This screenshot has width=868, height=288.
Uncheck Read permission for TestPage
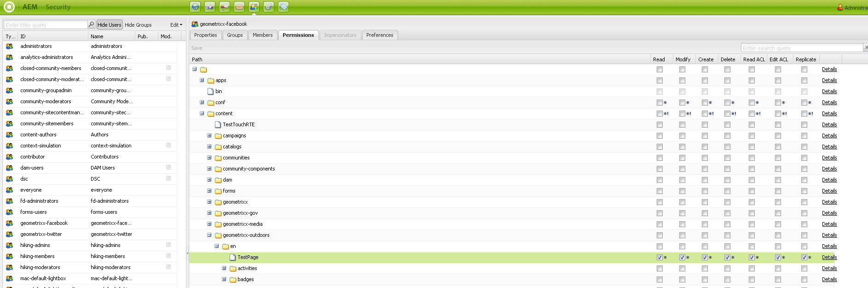pyautogui.click(x=660, y=257)
